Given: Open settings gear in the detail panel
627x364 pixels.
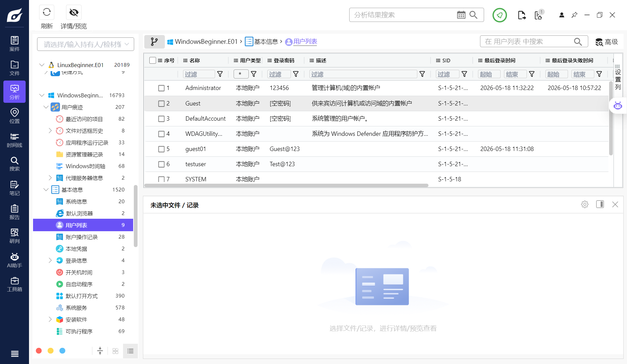Looking at the screenshot, I should click(x=585, y=204).
